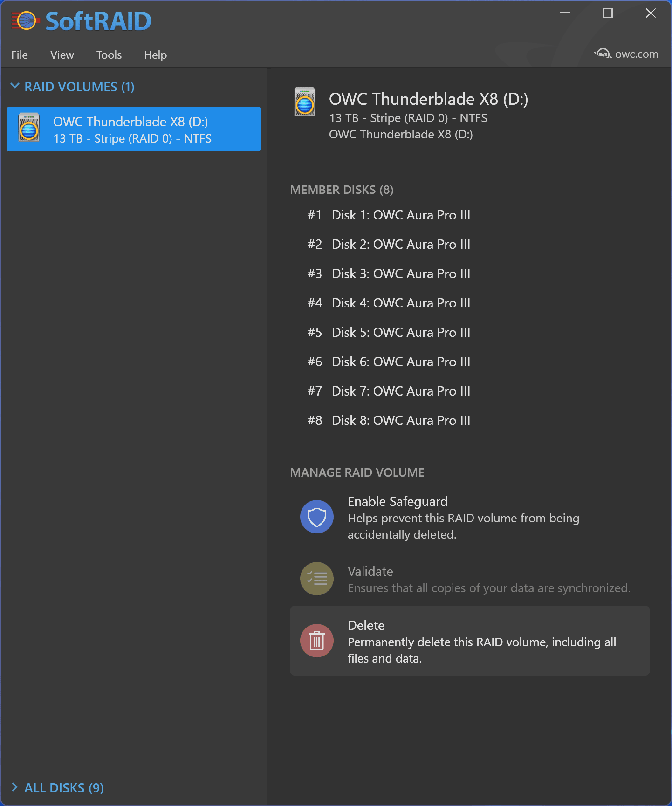The image size is (672, 806).
Task: Click the blue Enable Safeguard shield icon
Action: pyautogui.click(x=316, y=517)
